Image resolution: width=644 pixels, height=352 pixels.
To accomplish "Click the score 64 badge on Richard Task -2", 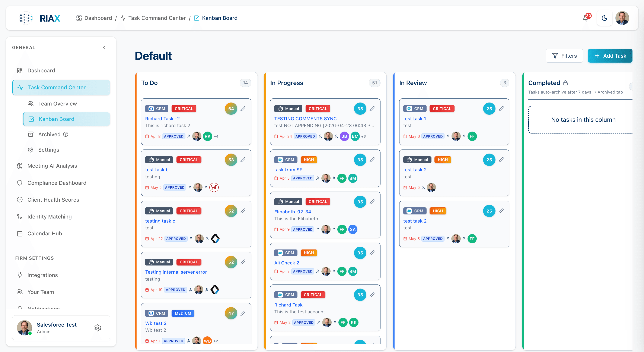I will (x=231, y=109).
